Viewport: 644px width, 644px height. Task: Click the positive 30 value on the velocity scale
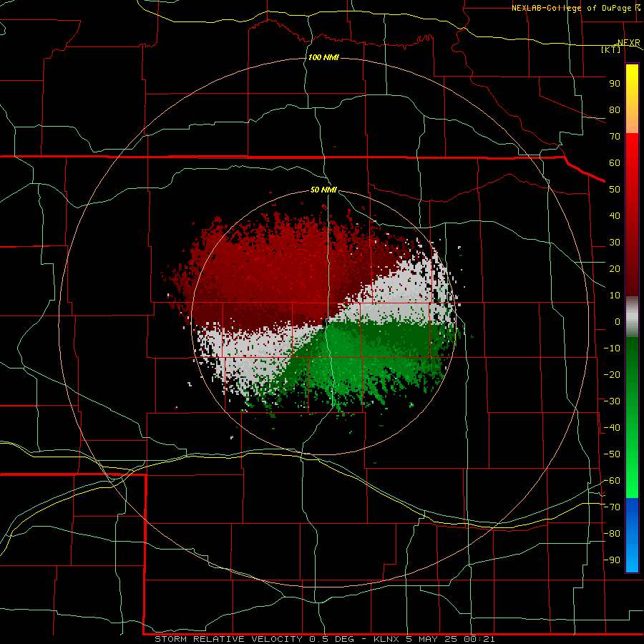[x=615, y=243]
